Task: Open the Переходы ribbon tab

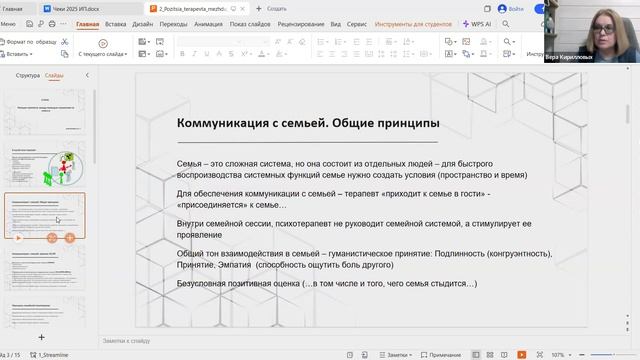Action: (x=173, y=24)
